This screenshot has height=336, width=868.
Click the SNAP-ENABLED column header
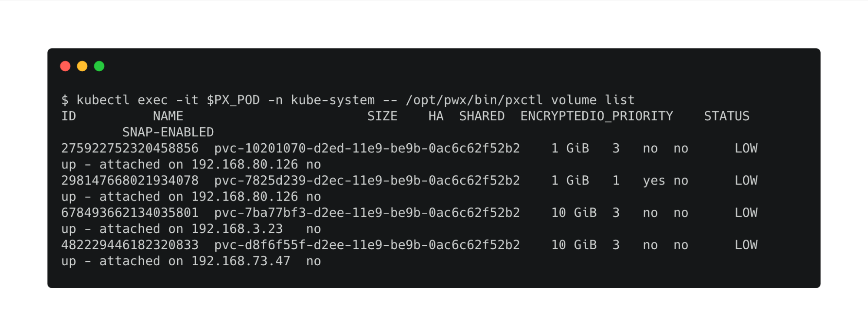coord(168,132)
